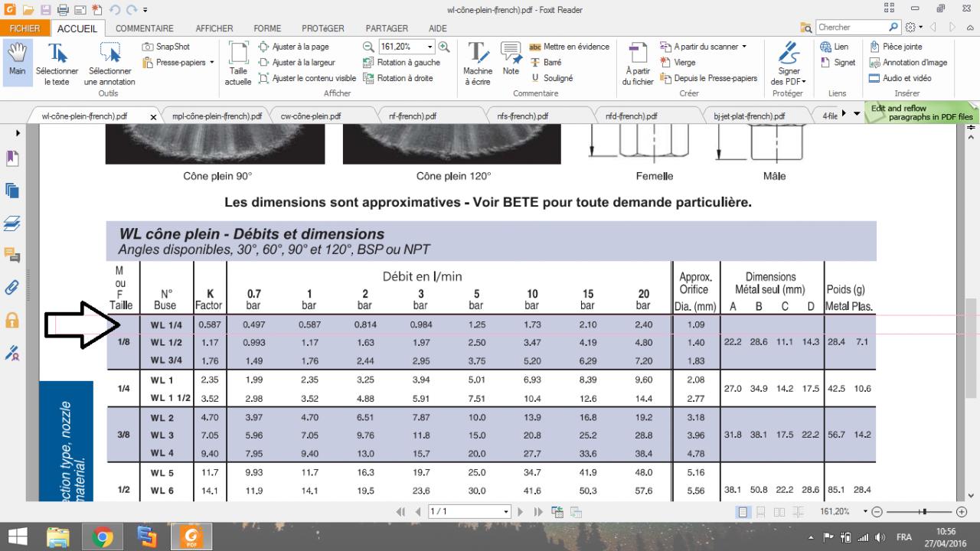Open the ribbon zoom percentage dropdown
The image size is (980, 551).
430,47
